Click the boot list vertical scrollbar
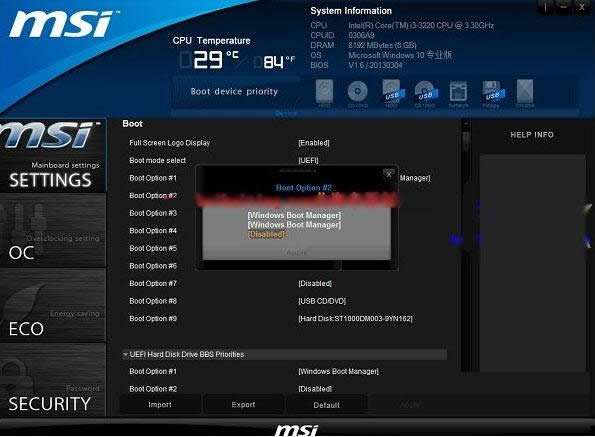Image resolution: width=595 pixels, height=437 pixels. pyautogui.click(x=466, y=246)
